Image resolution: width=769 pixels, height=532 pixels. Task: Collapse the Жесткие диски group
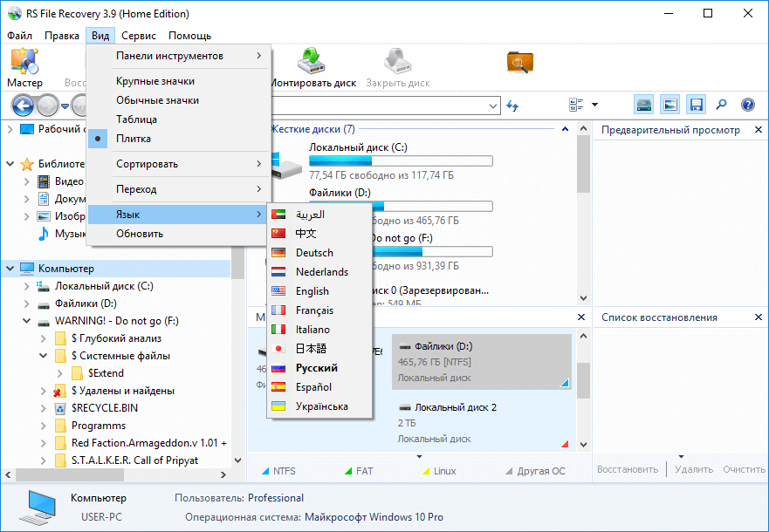(565, 129)
